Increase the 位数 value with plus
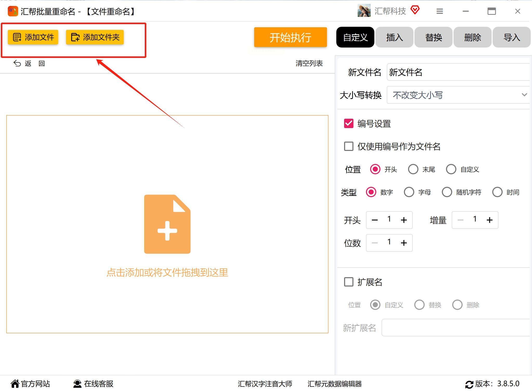 point(404,243)
